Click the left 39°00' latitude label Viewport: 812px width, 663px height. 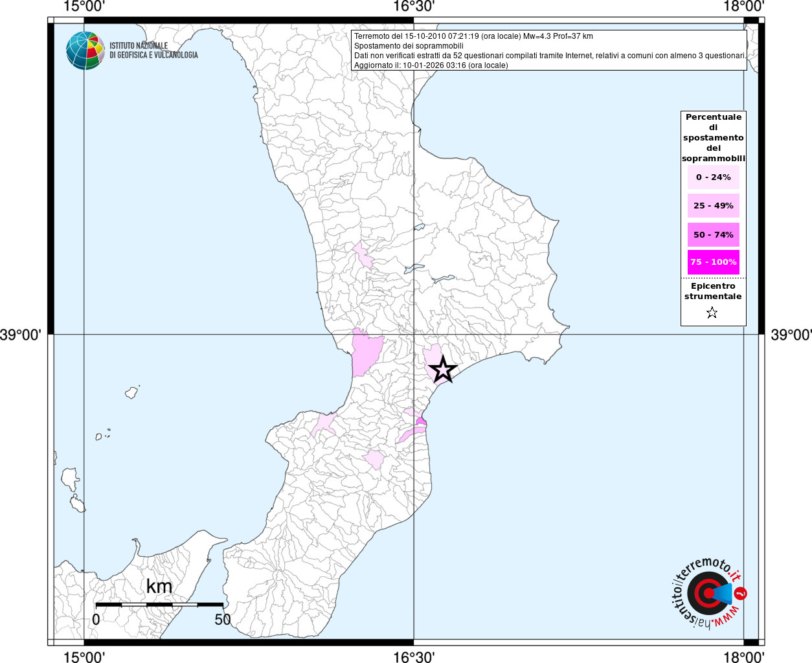[21, 335]
